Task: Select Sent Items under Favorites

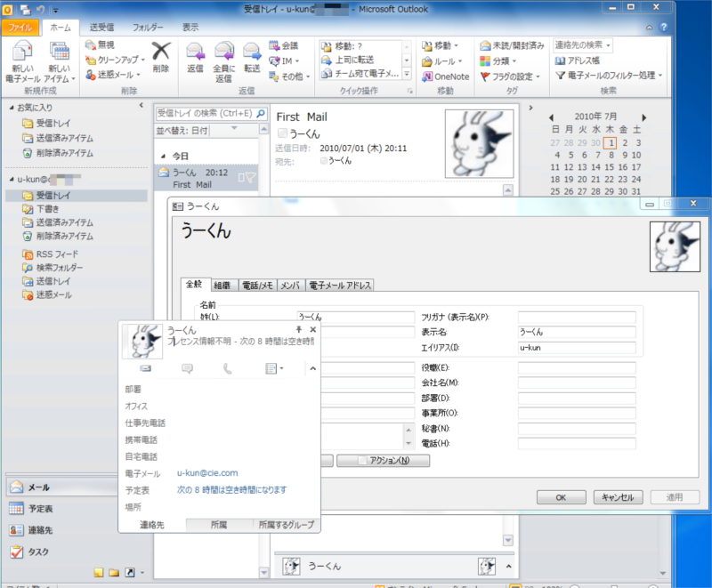Action: [x=58, y=138]
